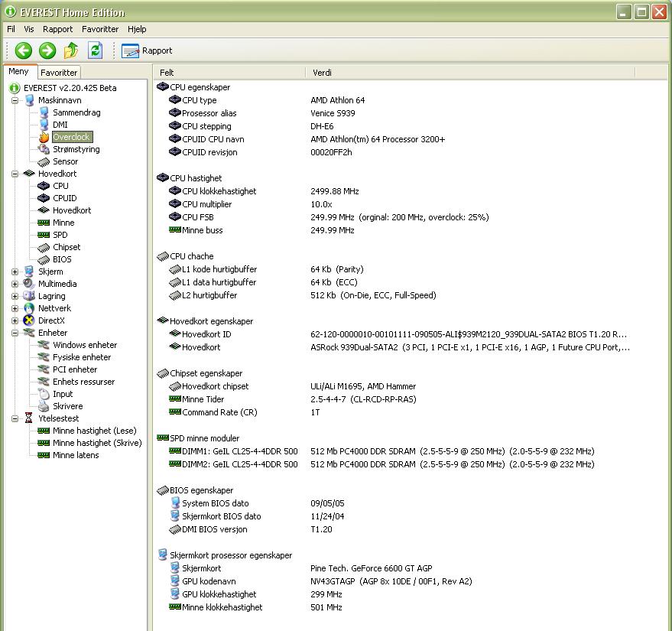The width and height of the screenshot is (672, 631).
Task: Collapse the Enheter tree node
Action: tap(15, 333)
